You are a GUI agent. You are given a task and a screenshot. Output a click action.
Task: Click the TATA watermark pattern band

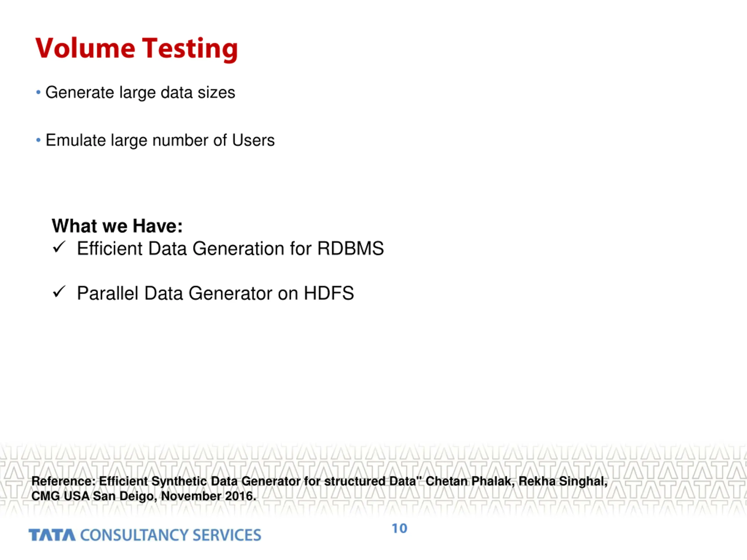point(373,479)
